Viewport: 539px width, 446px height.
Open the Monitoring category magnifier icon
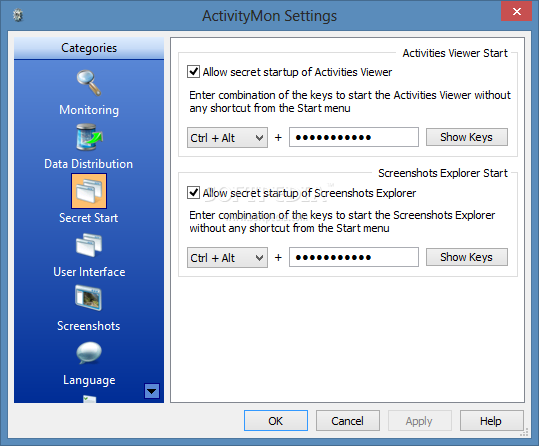coord(89,83)
